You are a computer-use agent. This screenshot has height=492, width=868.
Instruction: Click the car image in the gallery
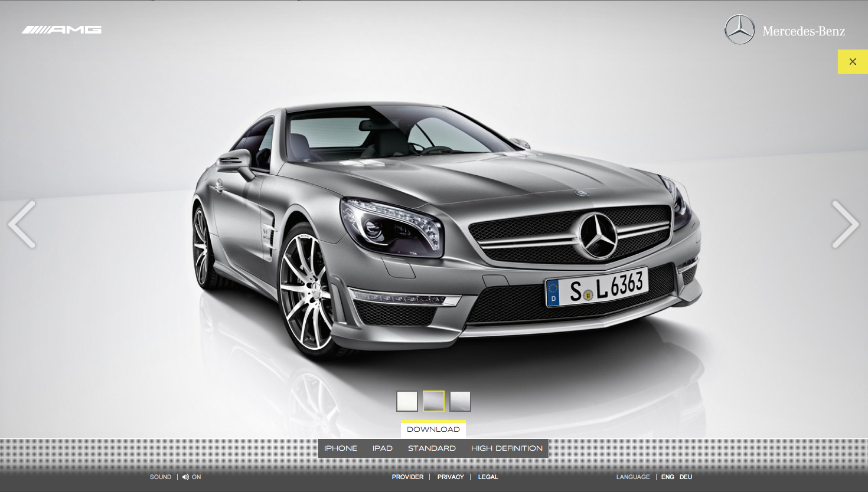point(447,230)
